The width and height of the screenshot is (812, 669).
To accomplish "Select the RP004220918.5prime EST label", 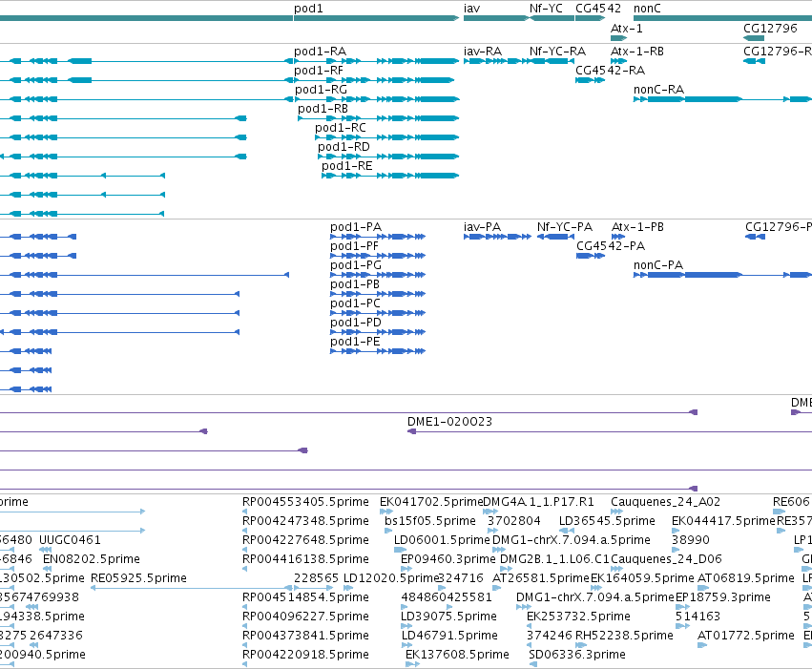I will click(305, 656).
